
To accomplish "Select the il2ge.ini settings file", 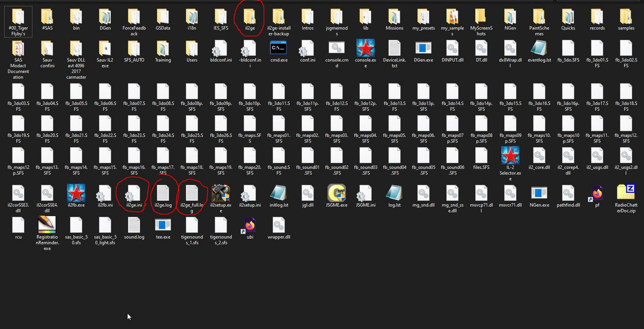I will point(134,196).
